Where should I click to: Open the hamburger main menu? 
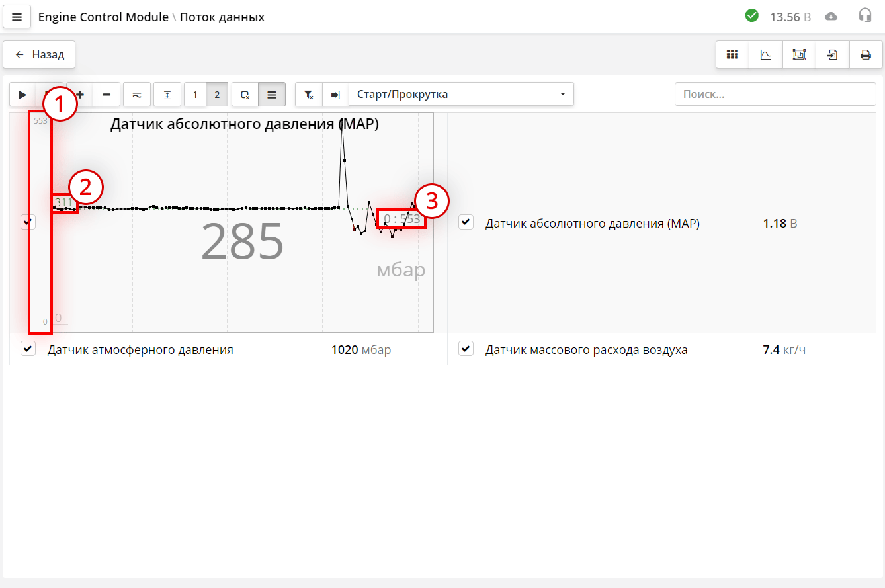[17, 17]
